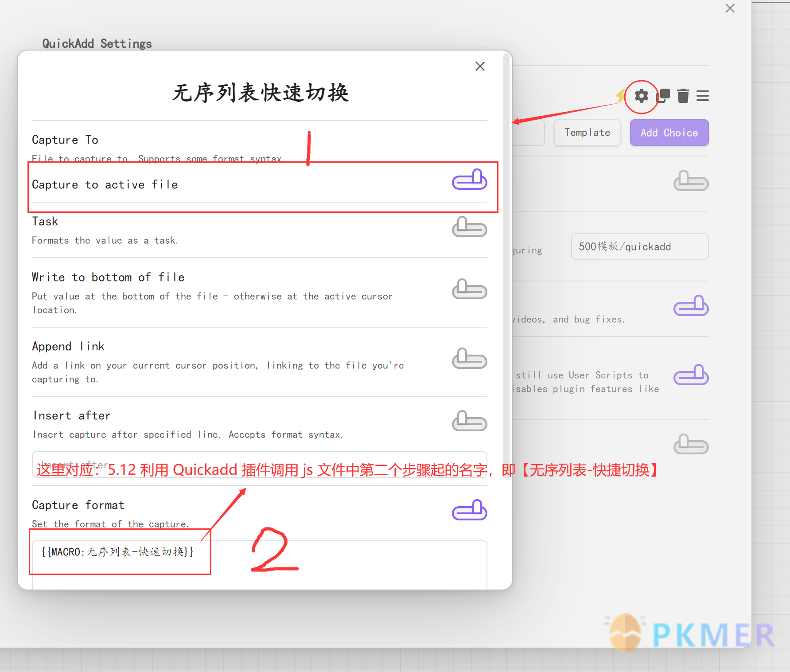The height and width of the screenshot is (672, 790).
Task: Click the reorder drag-handle icon
Action: [702, 96]
